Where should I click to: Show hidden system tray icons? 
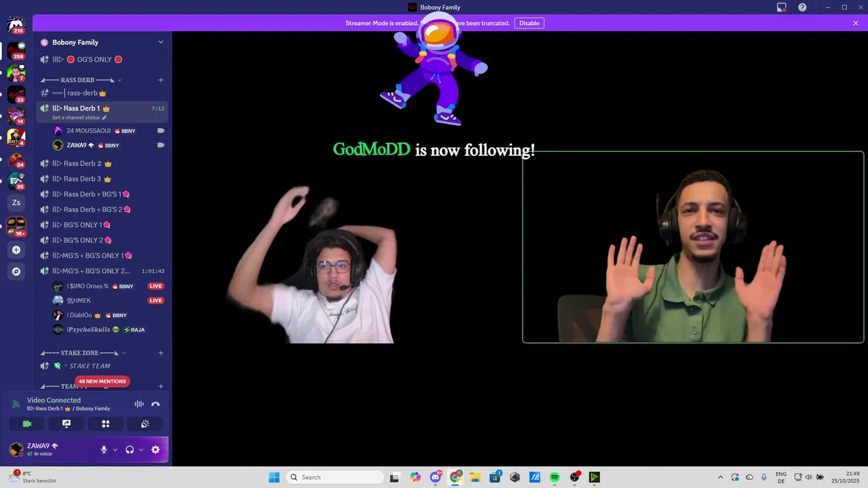(720, 477)
